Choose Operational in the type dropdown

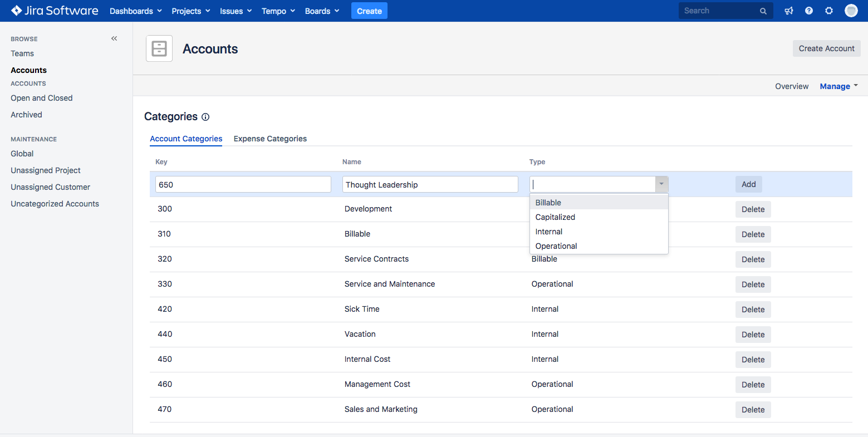556,246
